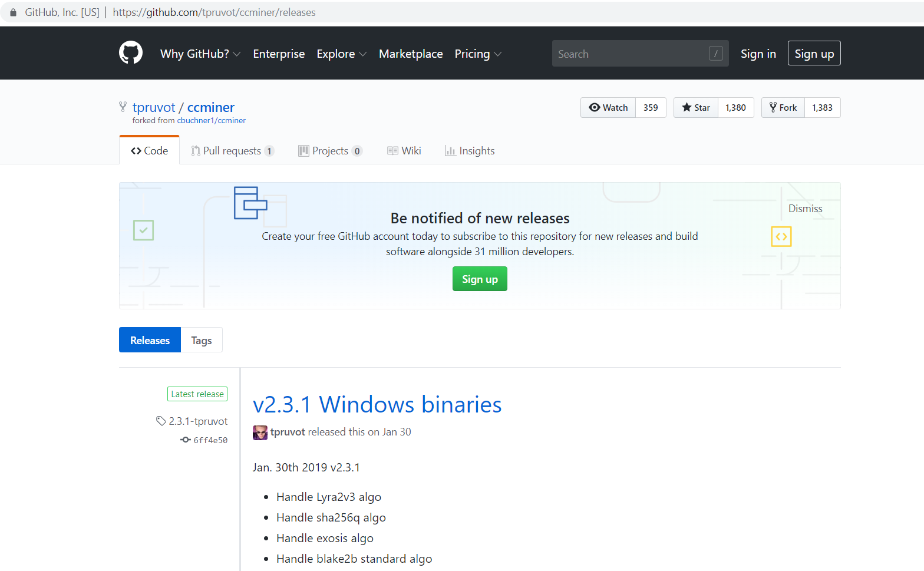Viewport: 924px width, 571px height.
Task: Focus the Search field
Action: coord(641,54)
